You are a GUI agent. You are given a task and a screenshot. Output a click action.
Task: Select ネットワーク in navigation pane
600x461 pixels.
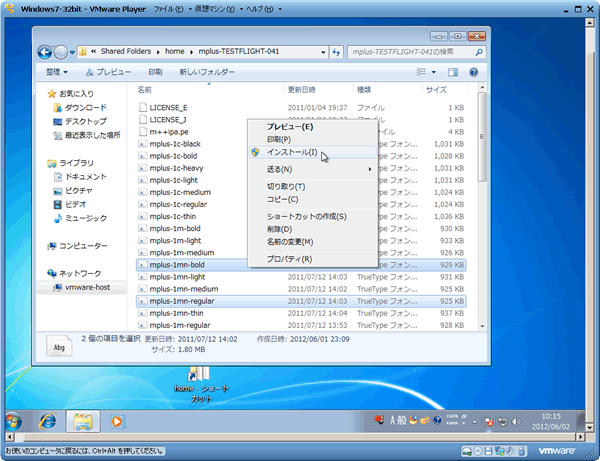point(74,274)
